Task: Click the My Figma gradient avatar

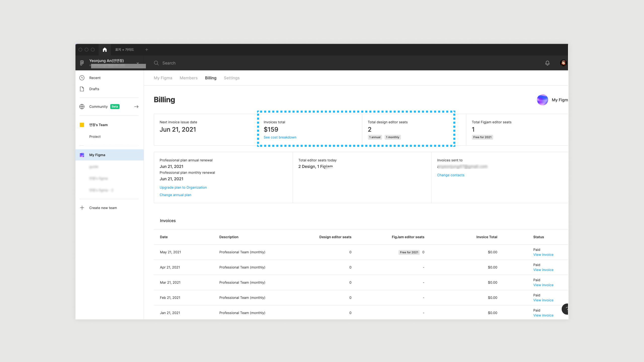Action: (542, 100)
